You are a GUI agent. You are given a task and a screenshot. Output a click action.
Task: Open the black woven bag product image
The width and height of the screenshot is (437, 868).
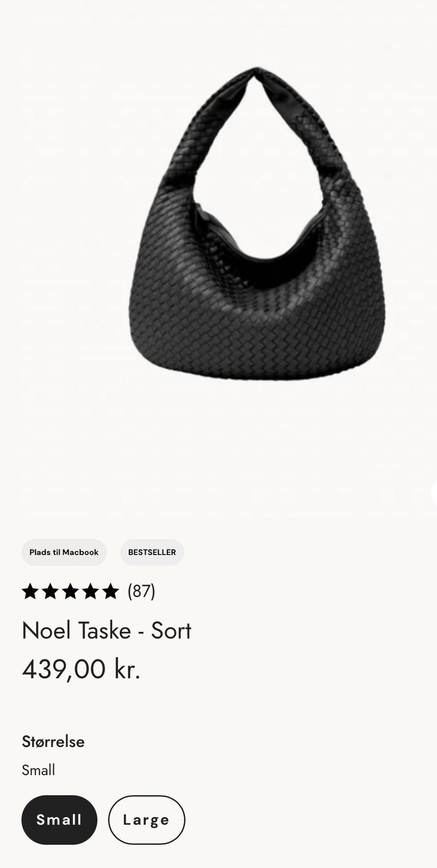coord(257,224)
